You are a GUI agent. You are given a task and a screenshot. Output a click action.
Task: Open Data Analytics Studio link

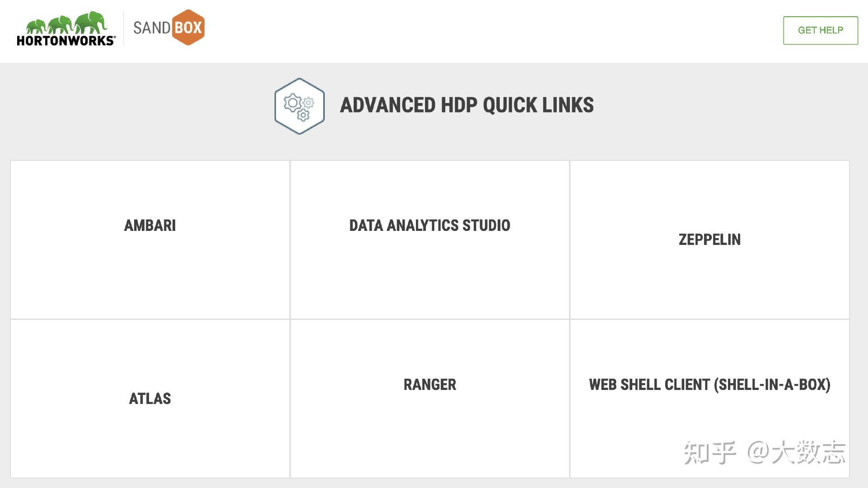429,225
